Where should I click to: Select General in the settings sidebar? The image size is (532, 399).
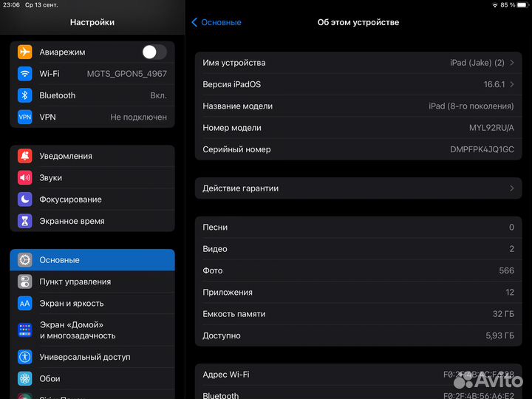point(92,260)
